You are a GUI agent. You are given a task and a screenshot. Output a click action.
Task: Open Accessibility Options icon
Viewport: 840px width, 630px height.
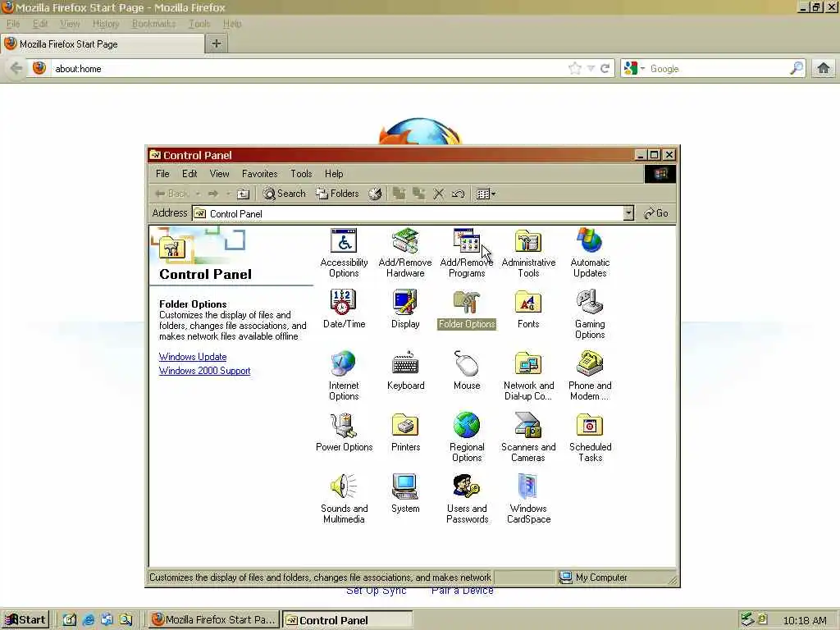(344, 253)
